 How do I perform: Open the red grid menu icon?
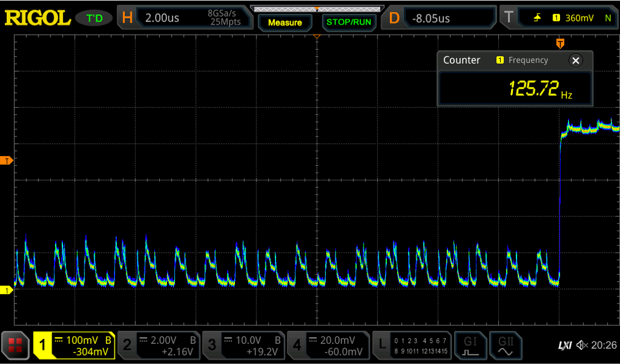(x=15, y=346)
